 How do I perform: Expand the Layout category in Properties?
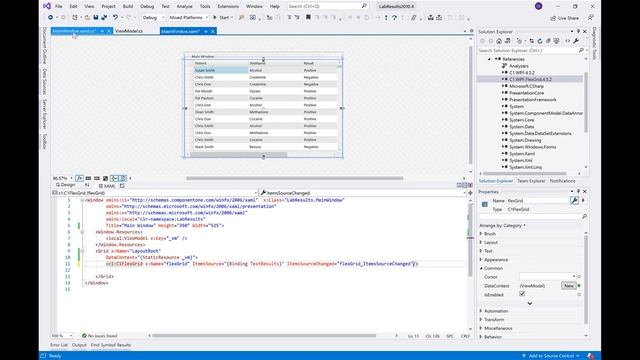[481, 242]
